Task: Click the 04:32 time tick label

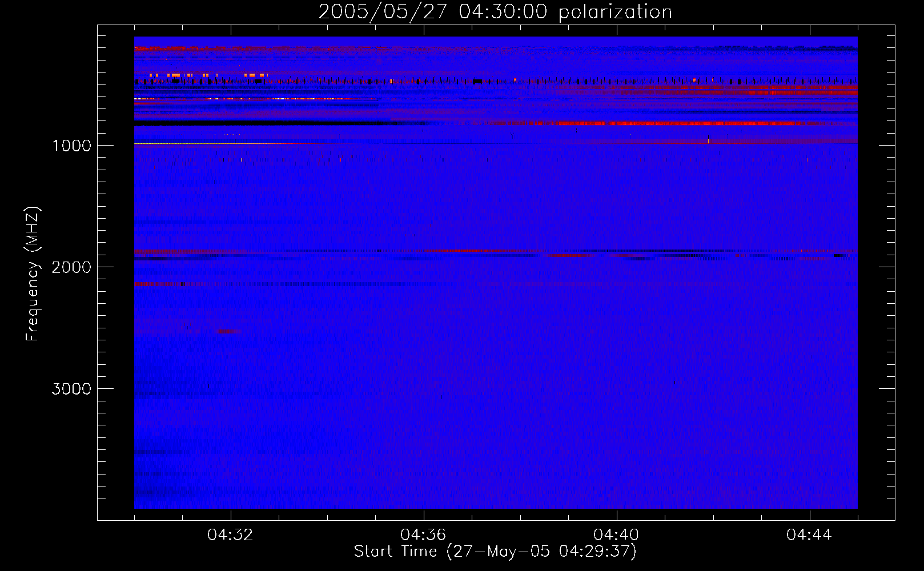Action: point(230,535)
